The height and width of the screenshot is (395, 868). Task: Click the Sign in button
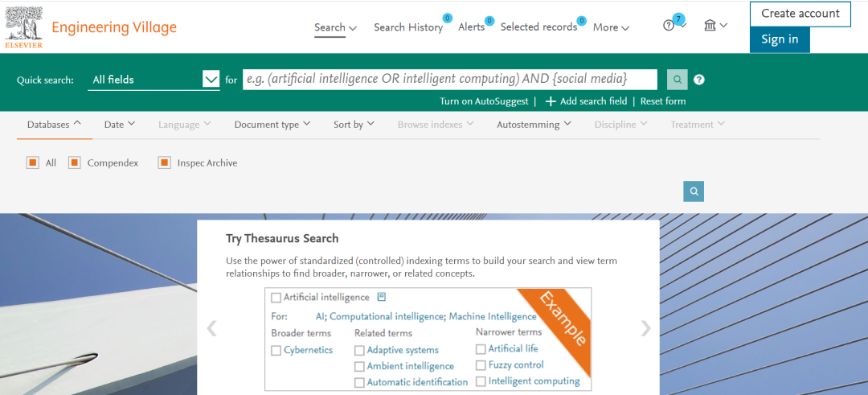(780, 39)
